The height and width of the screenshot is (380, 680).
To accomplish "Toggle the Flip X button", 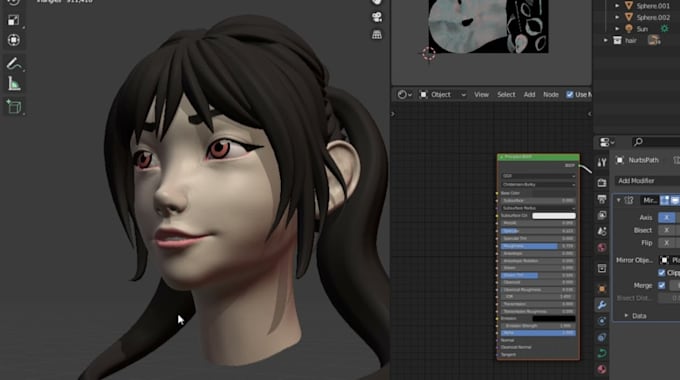I will pos(667,242).
